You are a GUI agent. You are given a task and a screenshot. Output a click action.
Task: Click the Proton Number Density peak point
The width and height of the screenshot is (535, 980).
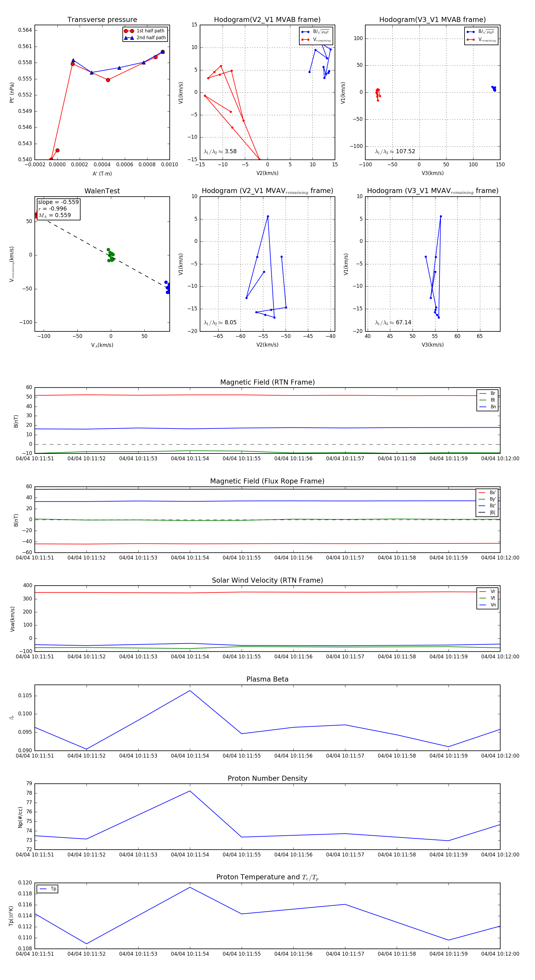pos(190,791)
